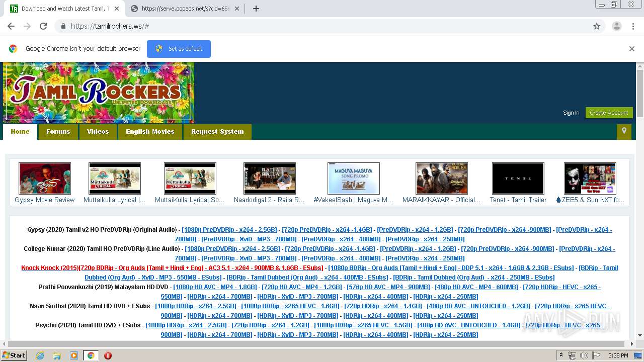Show hidden tray icons arrow
Viewport: 644px width, 362px height.
click(x=561, y=355)
